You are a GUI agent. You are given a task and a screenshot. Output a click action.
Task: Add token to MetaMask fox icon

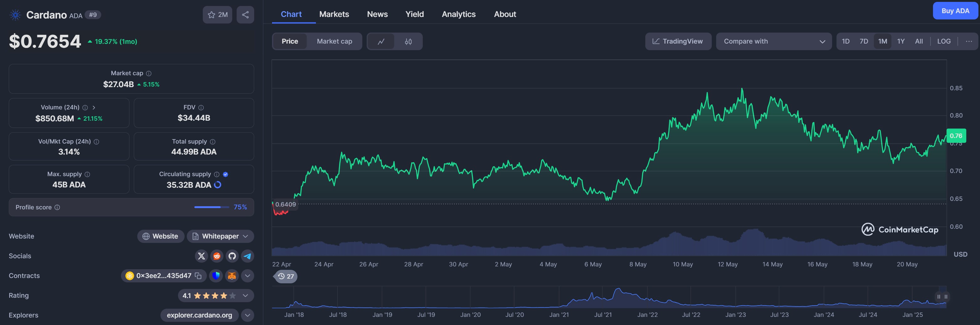(232, 276)
